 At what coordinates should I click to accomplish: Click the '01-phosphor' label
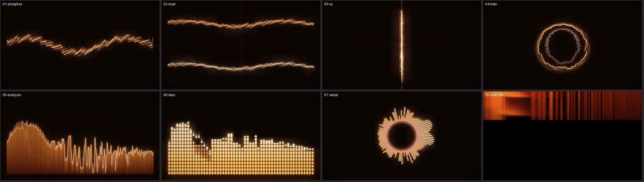pos(12,4)
